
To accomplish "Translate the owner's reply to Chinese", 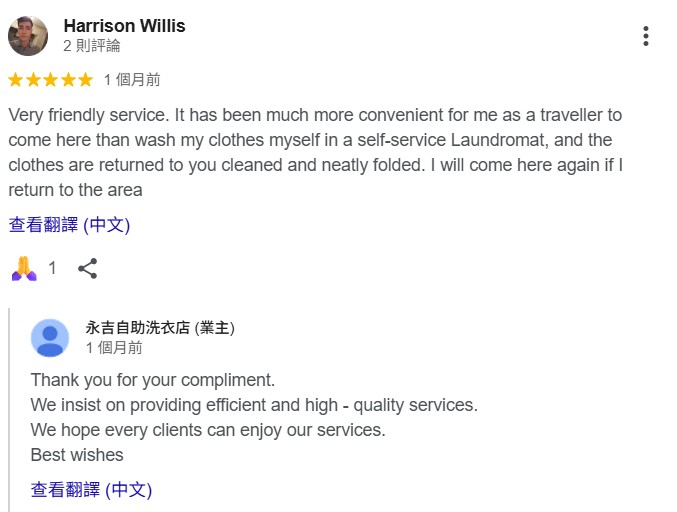I will (91, 490).
